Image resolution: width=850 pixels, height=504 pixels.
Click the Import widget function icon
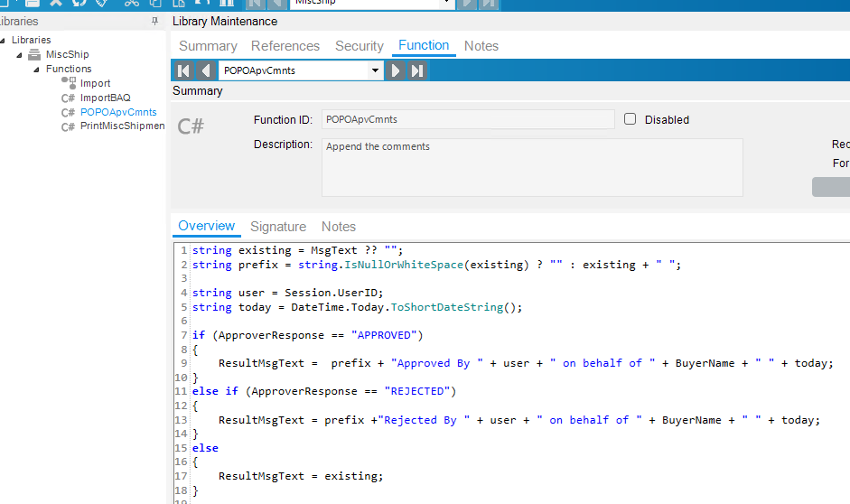click(68, 83)
